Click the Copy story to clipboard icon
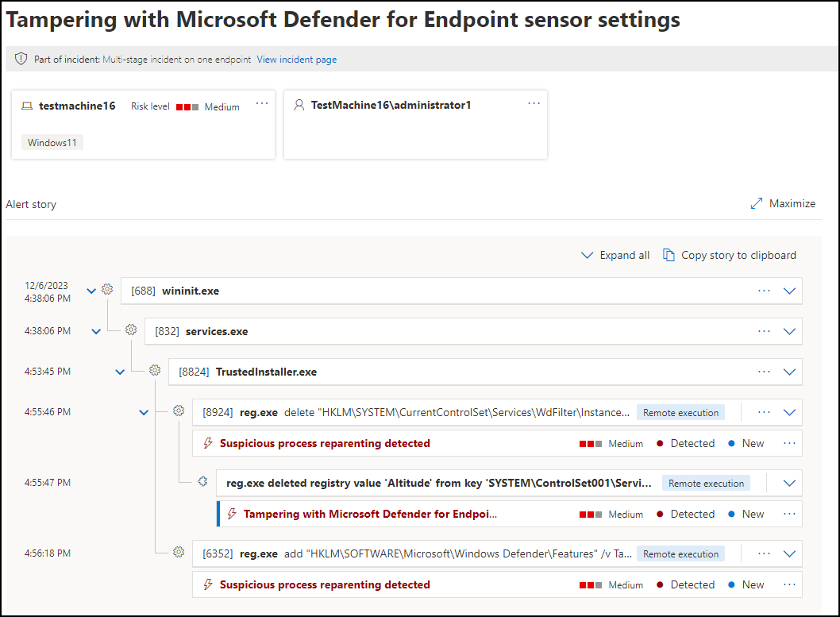The width and height of the screenshot is (840, 617). (x=671, y=255)
